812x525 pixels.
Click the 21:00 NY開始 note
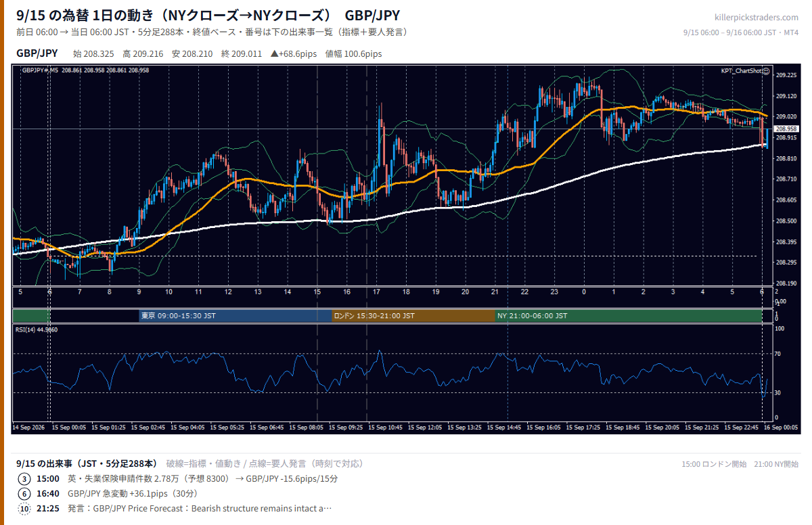(x=777, y=464)
